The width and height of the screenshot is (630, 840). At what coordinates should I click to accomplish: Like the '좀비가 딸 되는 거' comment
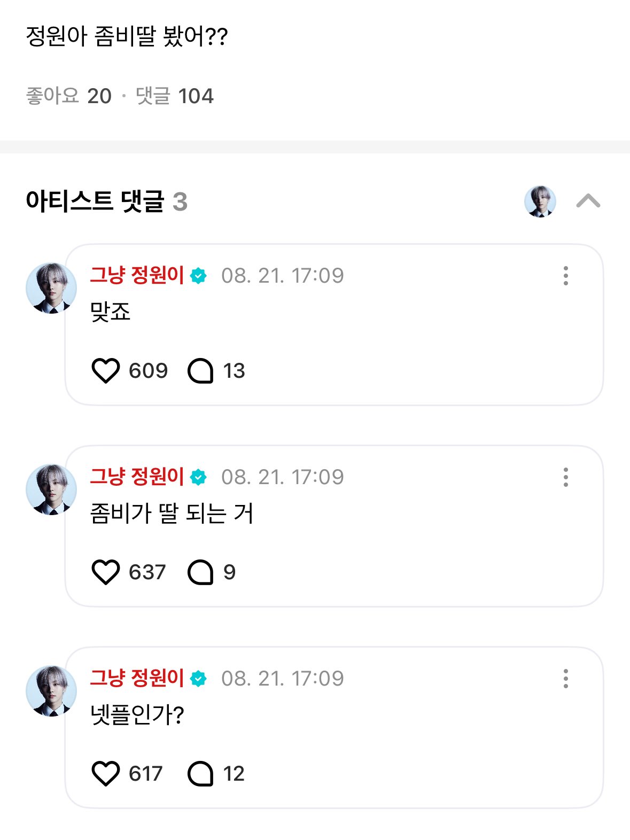click(106, 572)
